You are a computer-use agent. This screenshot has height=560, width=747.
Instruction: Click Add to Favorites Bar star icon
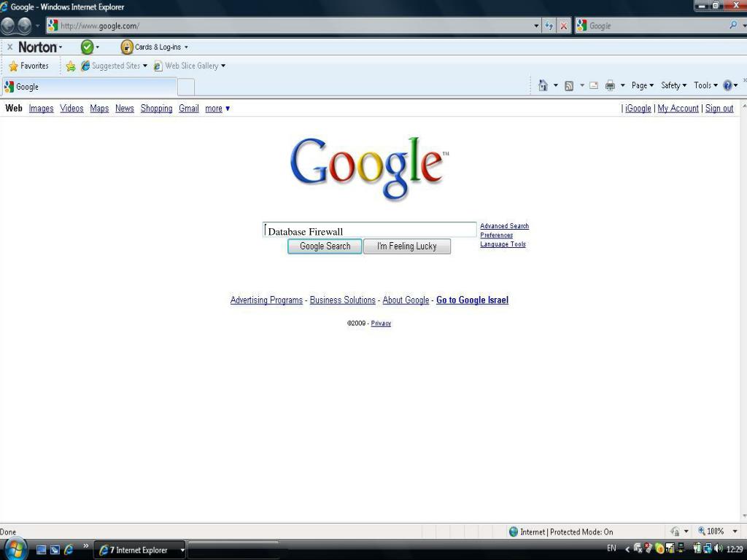[71, 66]
